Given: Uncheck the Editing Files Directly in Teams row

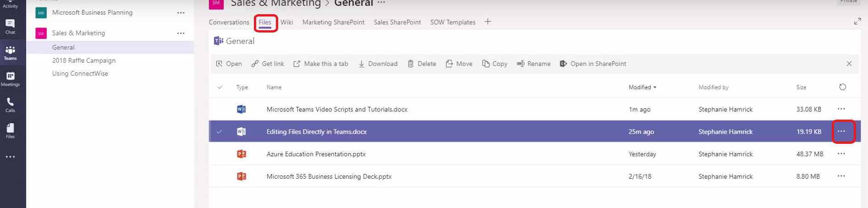Looking at the screenshot, I should (219, 131).
